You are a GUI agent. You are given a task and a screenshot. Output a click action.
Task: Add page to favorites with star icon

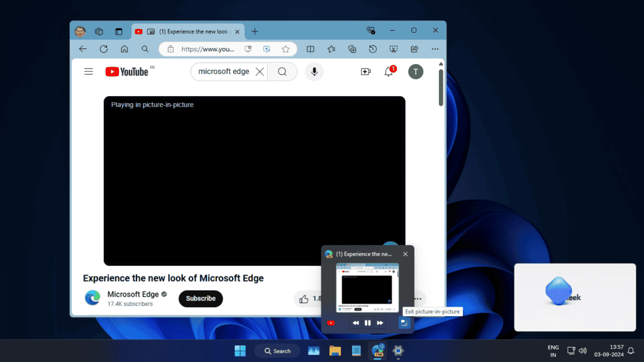(x=286, y=49)
